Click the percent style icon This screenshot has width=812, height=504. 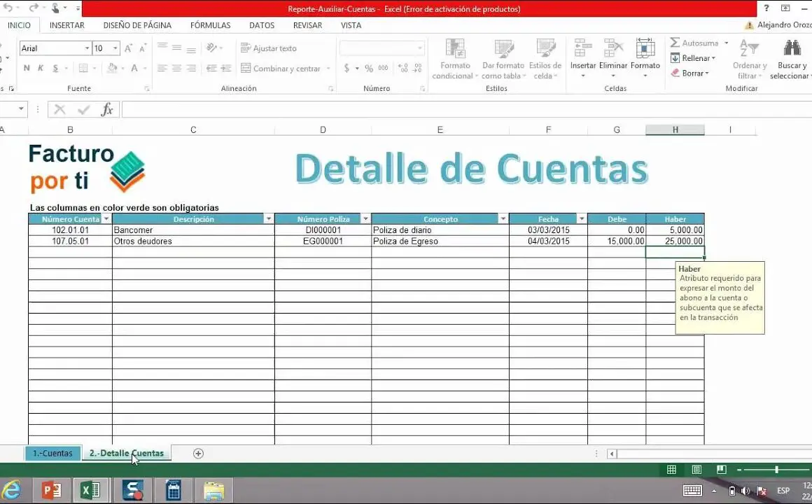tap(370, 69)
